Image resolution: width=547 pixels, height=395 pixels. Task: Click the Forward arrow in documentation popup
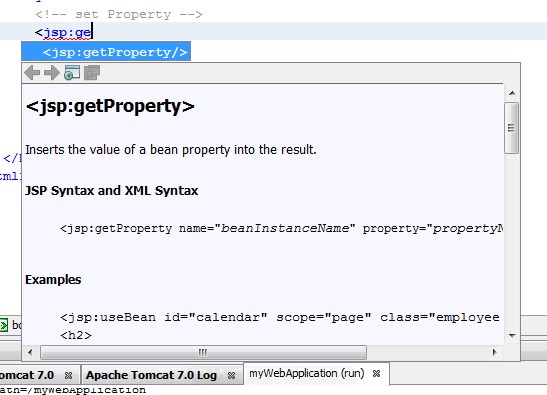[x=52, y=73]
